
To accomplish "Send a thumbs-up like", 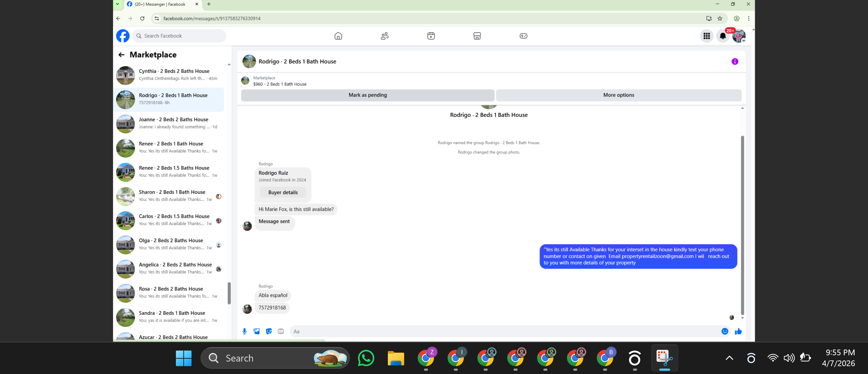I will (x=738, y=331).
